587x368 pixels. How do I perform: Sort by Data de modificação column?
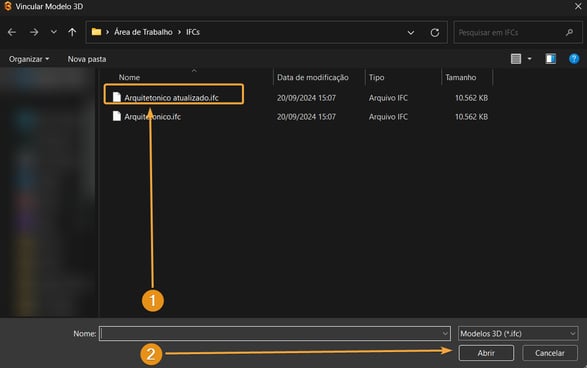click(x=313, y=77)
